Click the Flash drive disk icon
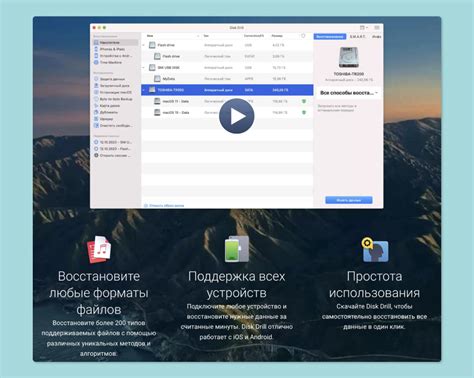The image size is (474, 378). 152,45
